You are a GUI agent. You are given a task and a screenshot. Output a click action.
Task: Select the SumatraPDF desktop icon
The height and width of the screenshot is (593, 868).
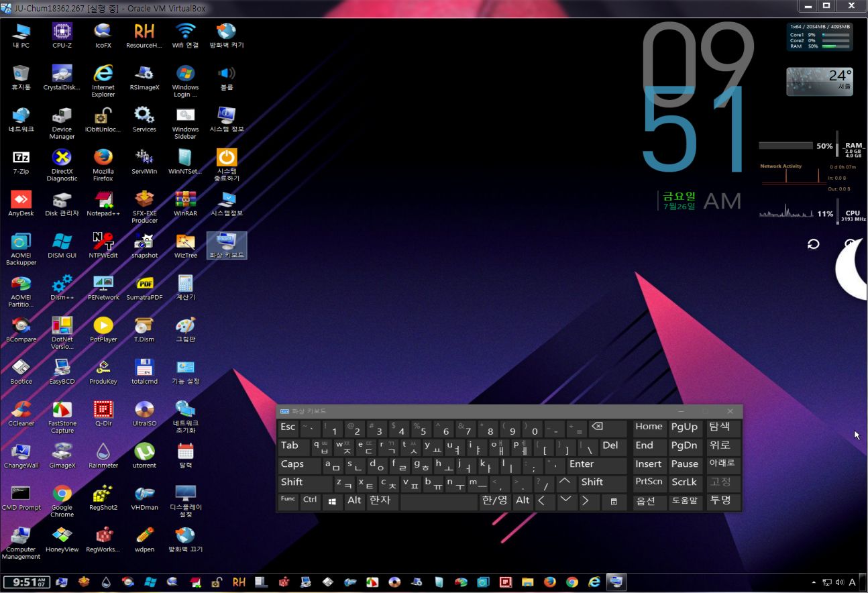tap(144, 287)
